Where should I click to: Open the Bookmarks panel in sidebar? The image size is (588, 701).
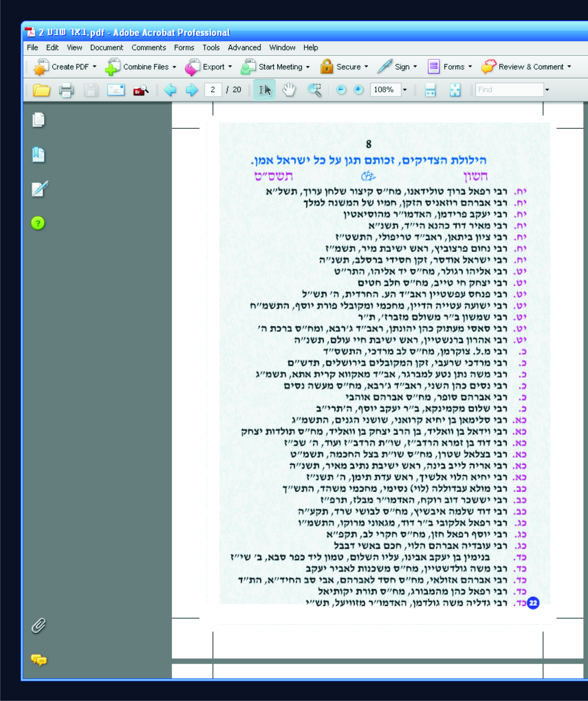pos(38,155)
